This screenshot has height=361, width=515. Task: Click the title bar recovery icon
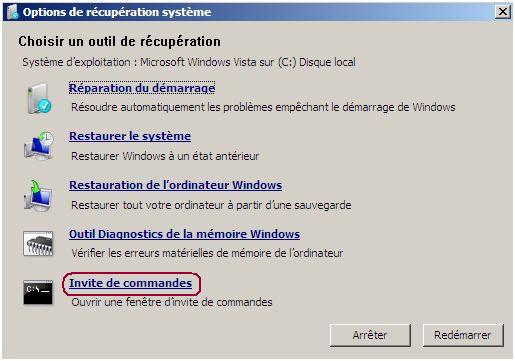click(x=12, y=12)
